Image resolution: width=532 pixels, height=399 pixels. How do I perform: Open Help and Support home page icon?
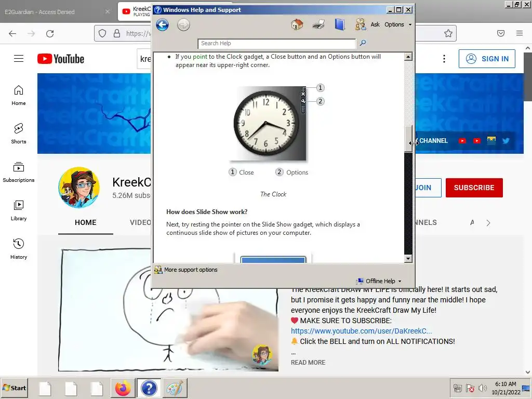click(297, 24)
